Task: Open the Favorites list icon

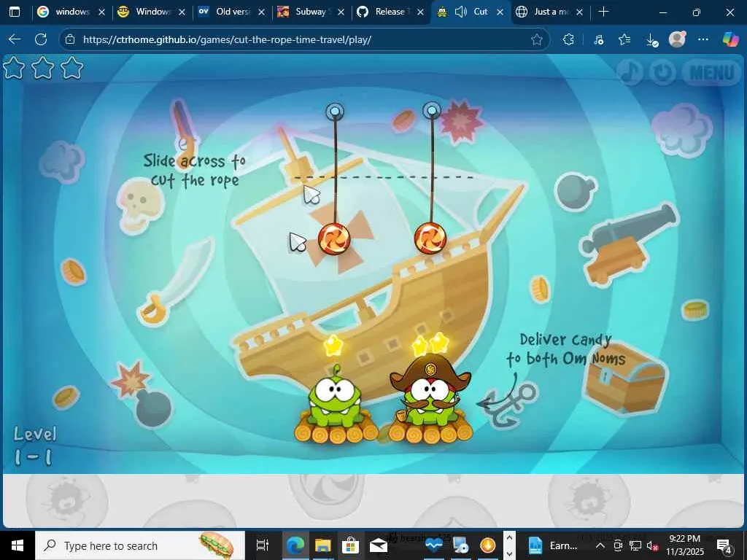Action: click(624, 39)
